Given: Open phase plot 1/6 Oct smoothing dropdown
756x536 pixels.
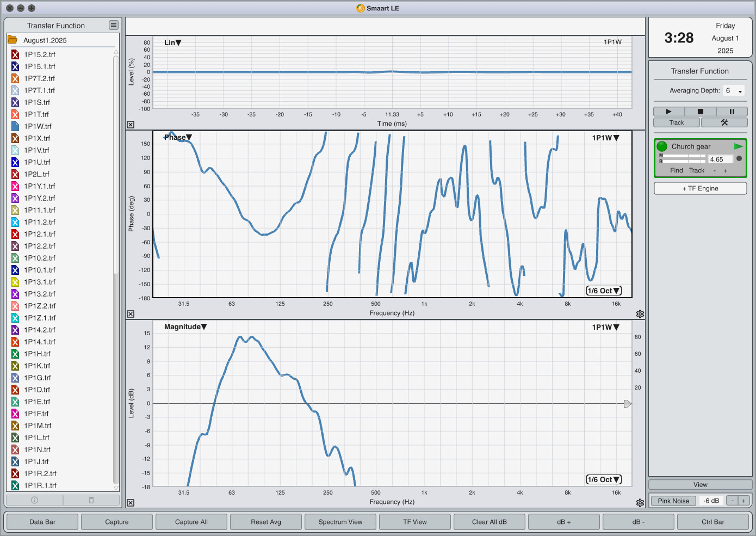Looking at the screenshot, I should [604, 291].
